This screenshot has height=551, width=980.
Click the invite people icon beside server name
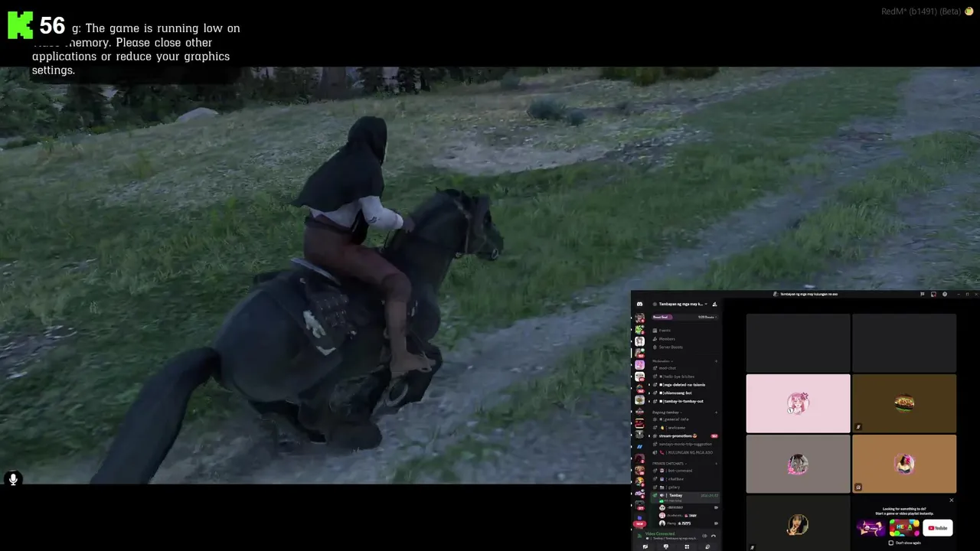coord(714,304)
